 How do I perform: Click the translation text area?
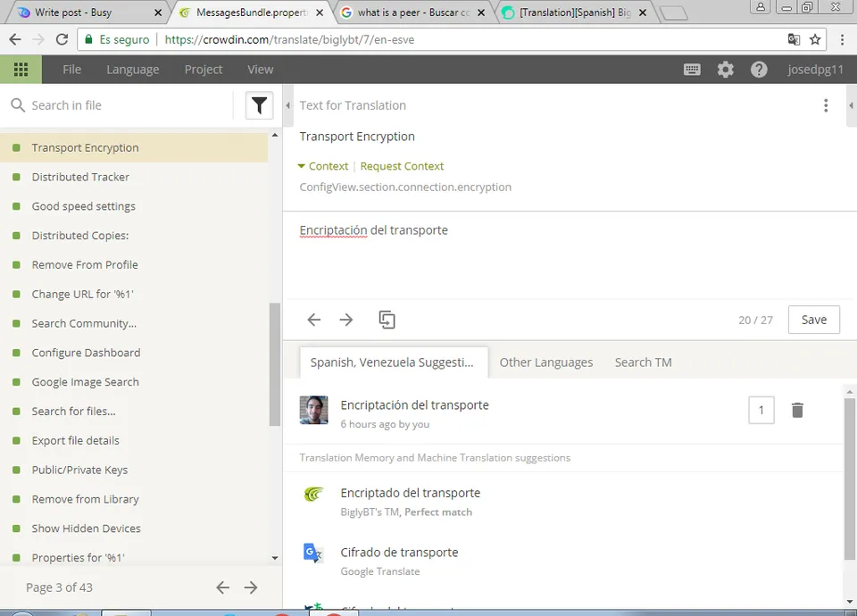pyautogui.click(x=569, y=254)
